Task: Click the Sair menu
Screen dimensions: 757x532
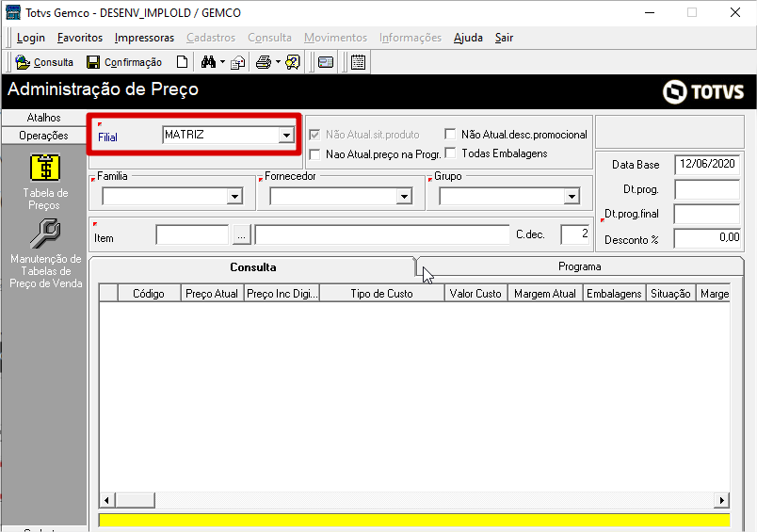Action: coord(504,38)
